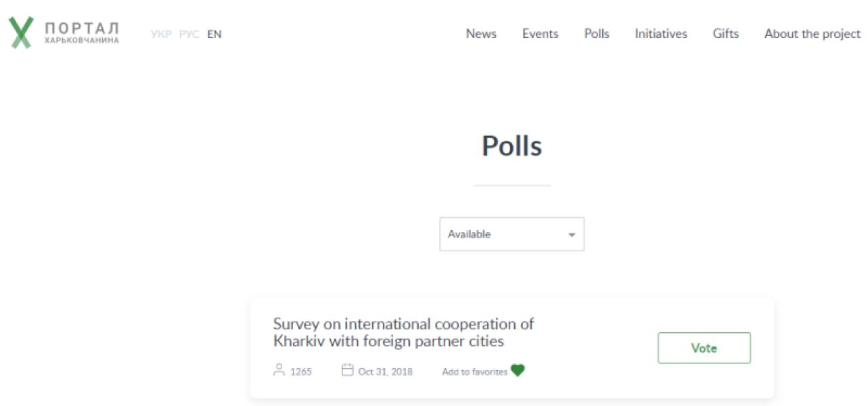Image resolution: width=868 pixels, height=406 pixels.
Task: Open the Available filter dropdown
Action: click(511, 234)
